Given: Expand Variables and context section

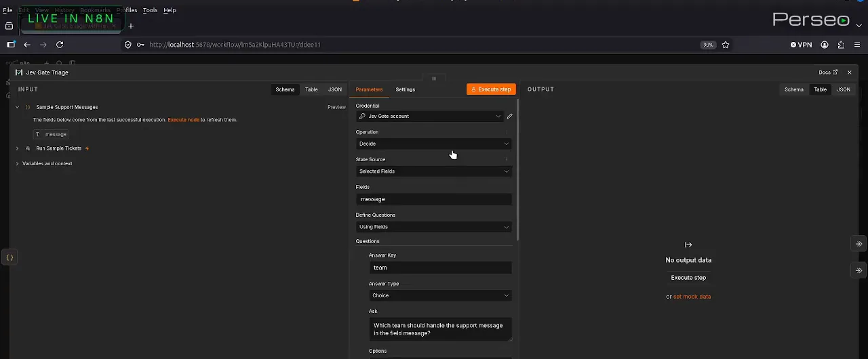Looking at the screenshot, I should click(x=17, y=163).
